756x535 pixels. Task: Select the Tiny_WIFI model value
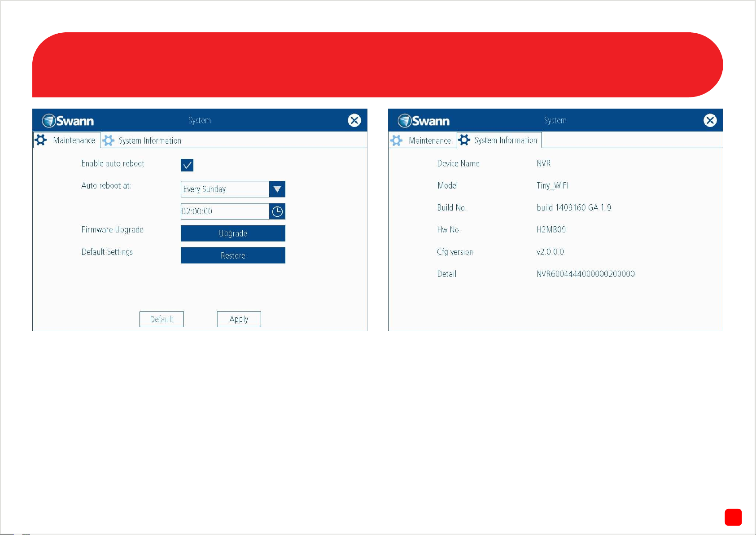(x=553, y=185)
